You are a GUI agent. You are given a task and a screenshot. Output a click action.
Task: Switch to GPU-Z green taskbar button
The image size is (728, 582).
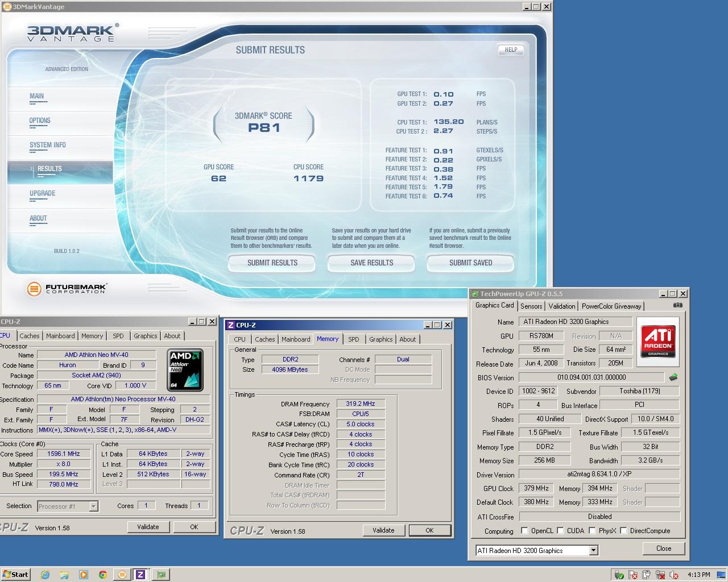pyautogui.click(x=160, y=575)
